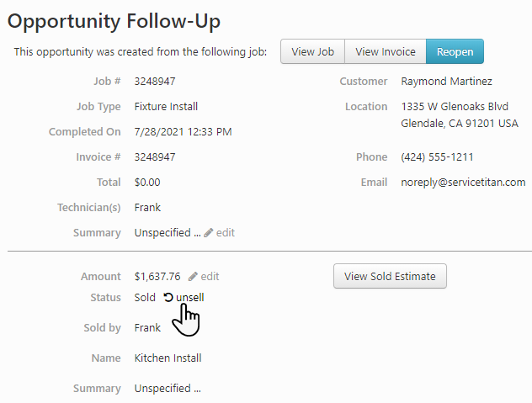Click the Sold status text

145,297
